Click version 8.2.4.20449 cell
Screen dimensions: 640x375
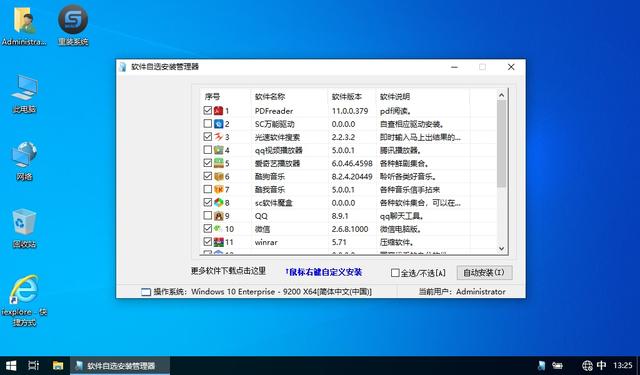click(352, 177)
